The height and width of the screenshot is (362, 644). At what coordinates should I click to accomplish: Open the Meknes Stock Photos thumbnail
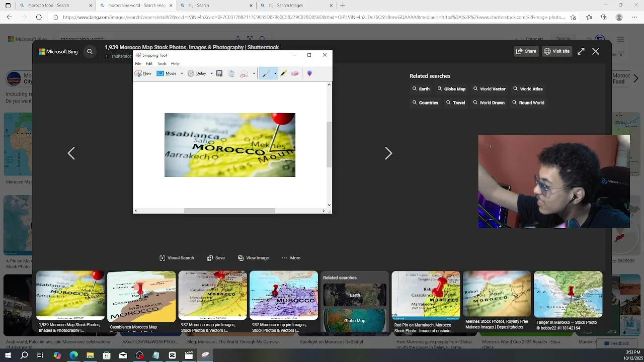point(497,294)
